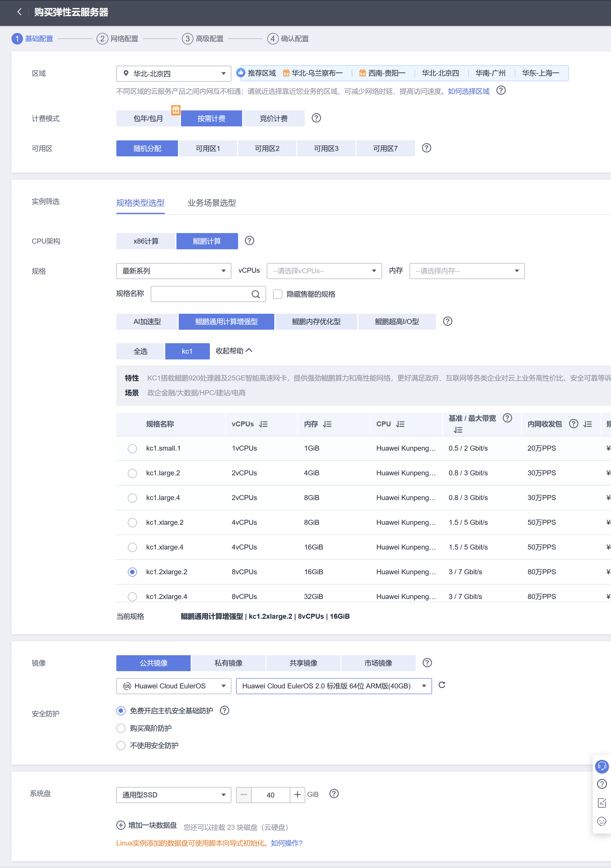Click the feedback edit icon in sidebar
This screenshot has width=611, height=868.
pos(602,803)
